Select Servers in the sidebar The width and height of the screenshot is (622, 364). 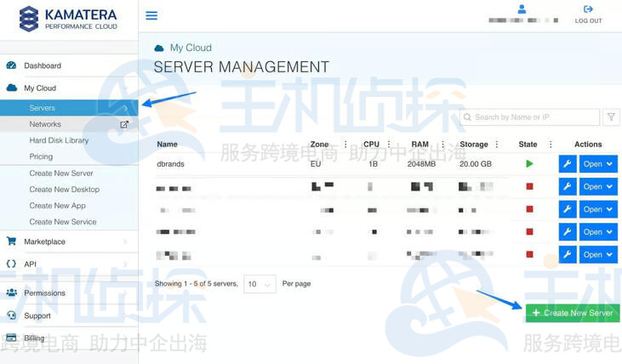[69, 108]
